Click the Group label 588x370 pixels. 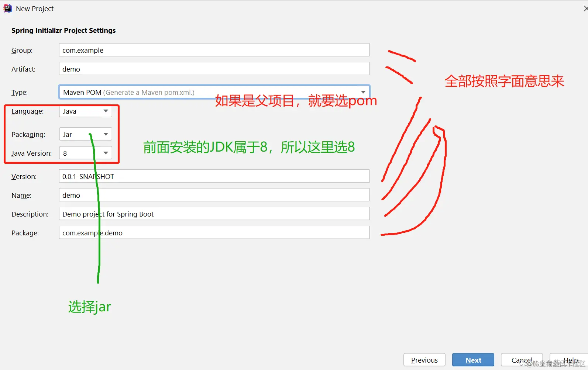[22, 51]
